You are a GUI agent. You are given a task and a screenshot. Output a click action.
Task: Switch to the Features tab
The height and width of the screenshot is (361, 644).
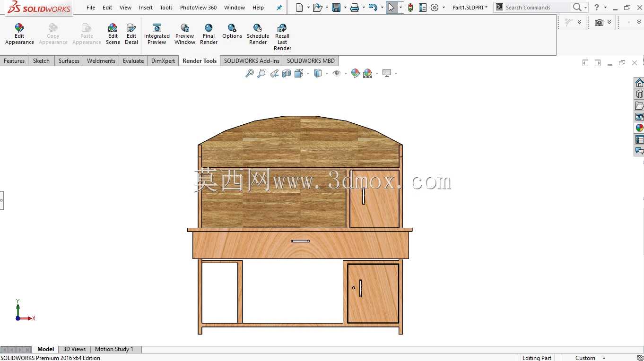coord(14,61)
